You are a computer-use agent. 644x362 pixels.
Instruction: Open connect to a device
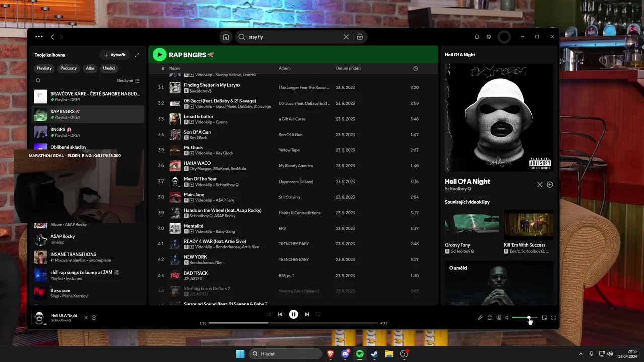point(499,318)
